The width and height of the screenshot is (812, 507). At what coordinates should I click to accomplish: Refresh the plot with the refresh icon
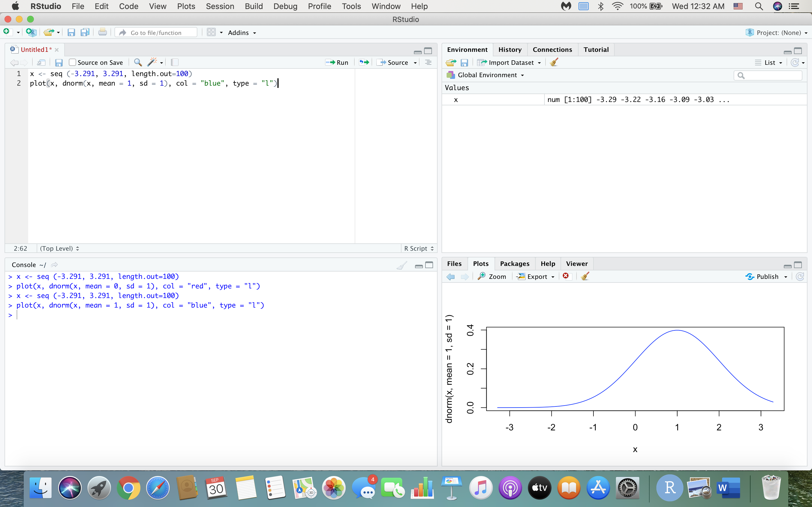(x=800, y=276)
